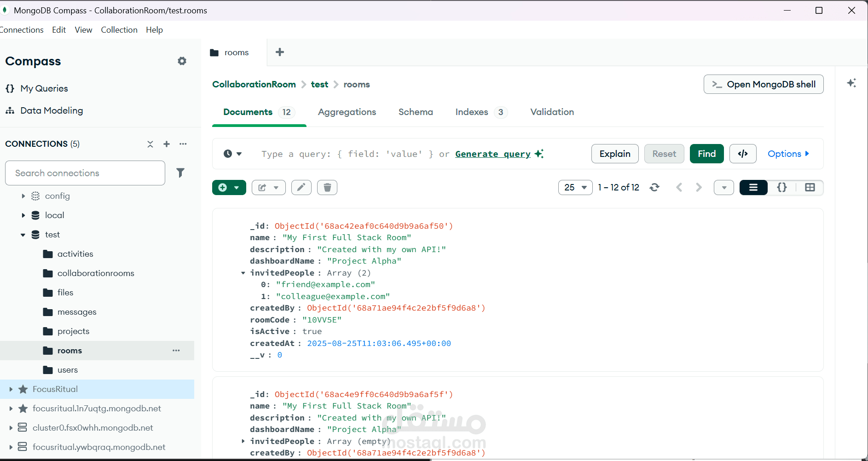Go to CollaborationRoom in breadcrumb
The width and height of the screenshot is (868, 461).
coord(254,84)
